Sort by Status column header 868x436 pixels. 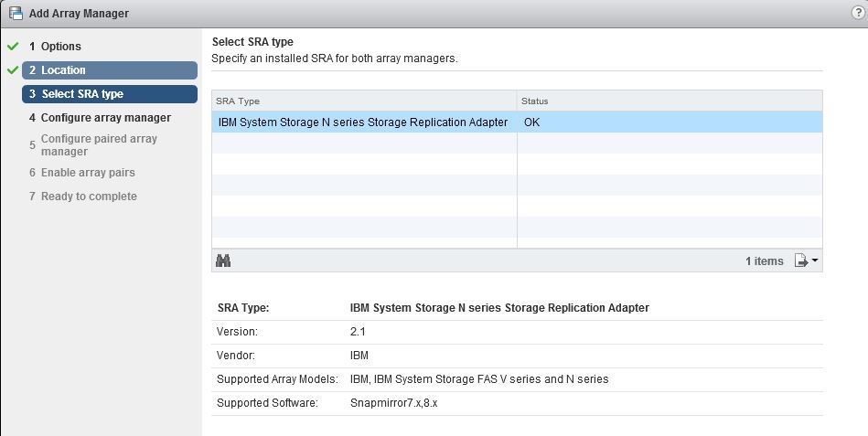[x=670, y=101]
